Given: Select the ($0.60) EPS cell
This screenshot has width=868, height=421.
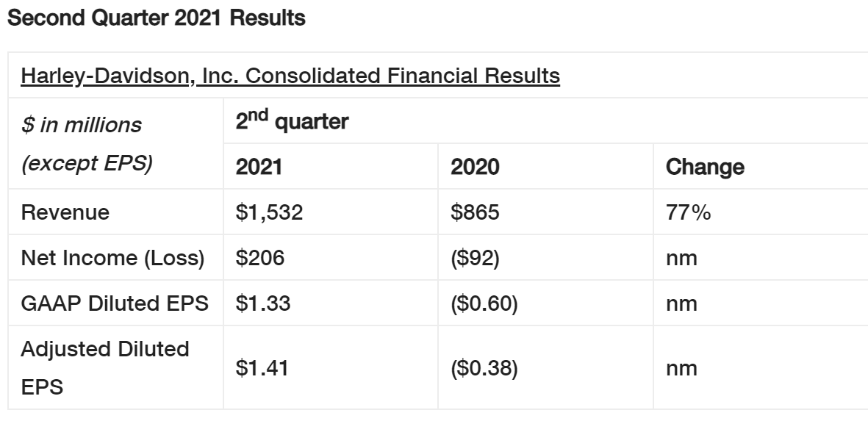Looking at the screenshot, I should click(484, 303).
